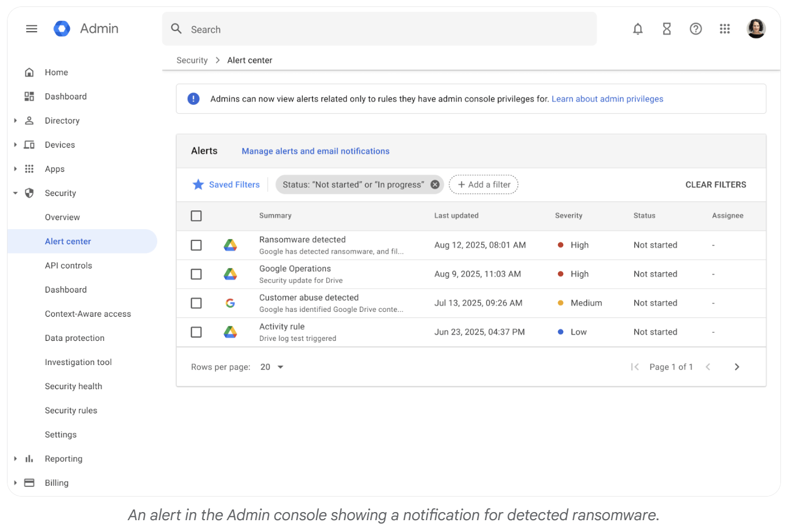This screenshot has height=532, width=789.
Task: Go to the next page arrow
Action: (x=737, y=367)
